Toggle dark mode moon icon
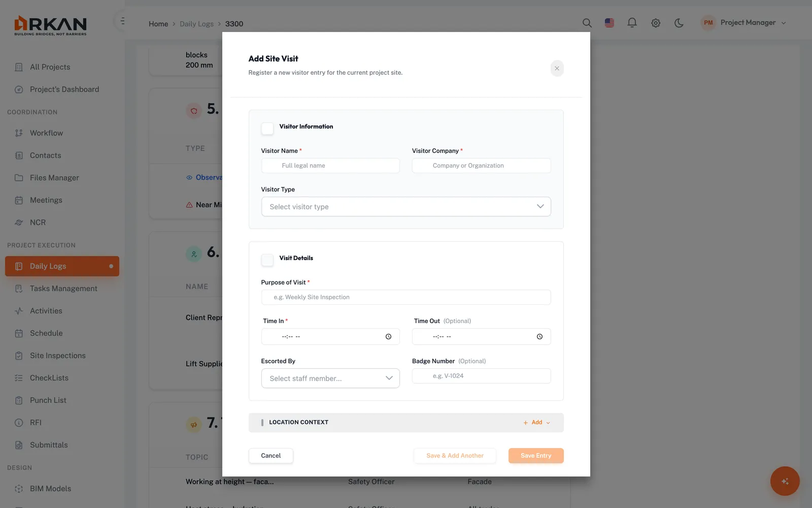Image resolution: width=812 pixels, height=508 pixels. click(x=679, y=23)
